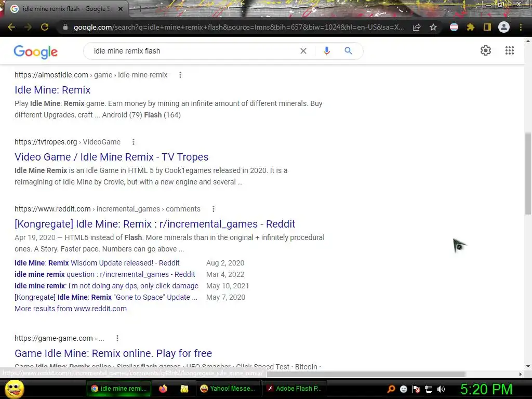Bookmark this page with the star icon

click(x=433, y=27)
